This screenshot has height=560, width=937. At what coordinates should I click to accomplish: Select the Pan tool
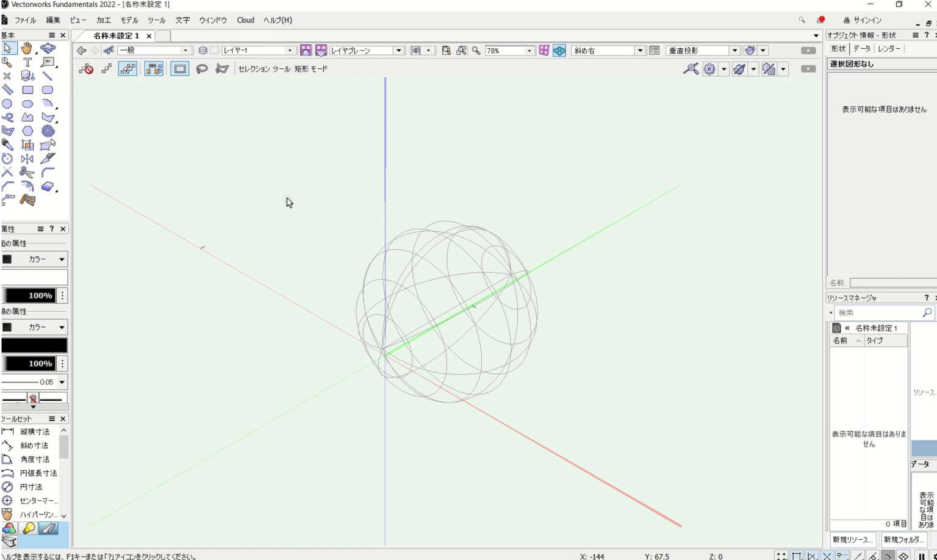(27, 48)
